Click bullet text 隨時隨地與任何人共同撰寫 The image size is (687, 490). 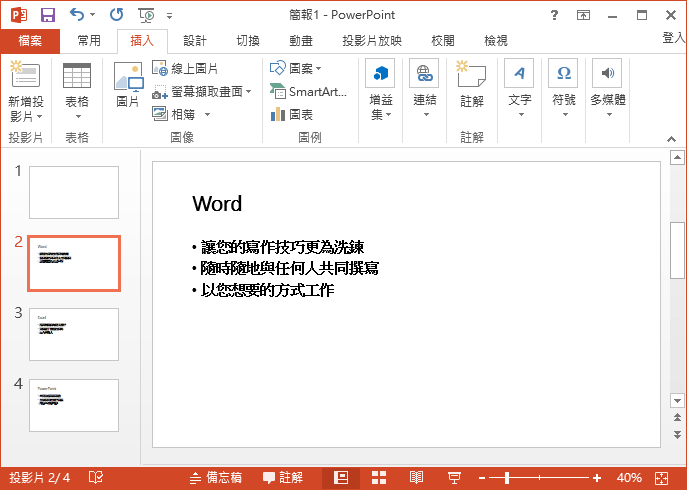click(290, 268)
